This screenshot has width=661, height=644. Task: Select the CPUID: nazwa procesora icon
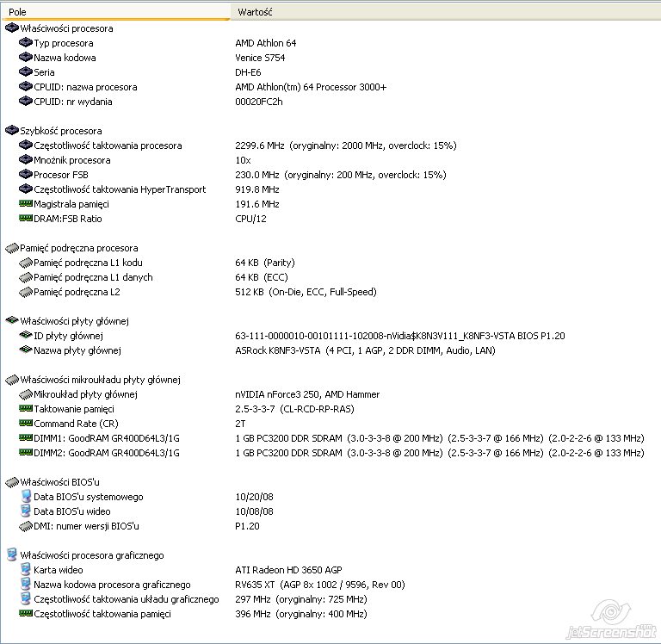pyautogui.click(x=26, y=87)
